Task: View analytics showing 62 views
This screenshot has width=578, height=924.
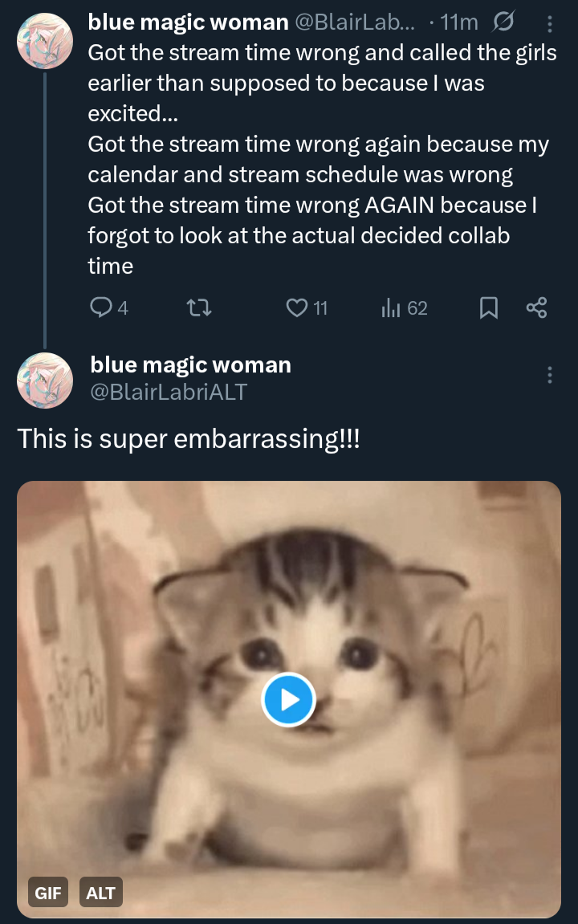Action: pos(391,307)
